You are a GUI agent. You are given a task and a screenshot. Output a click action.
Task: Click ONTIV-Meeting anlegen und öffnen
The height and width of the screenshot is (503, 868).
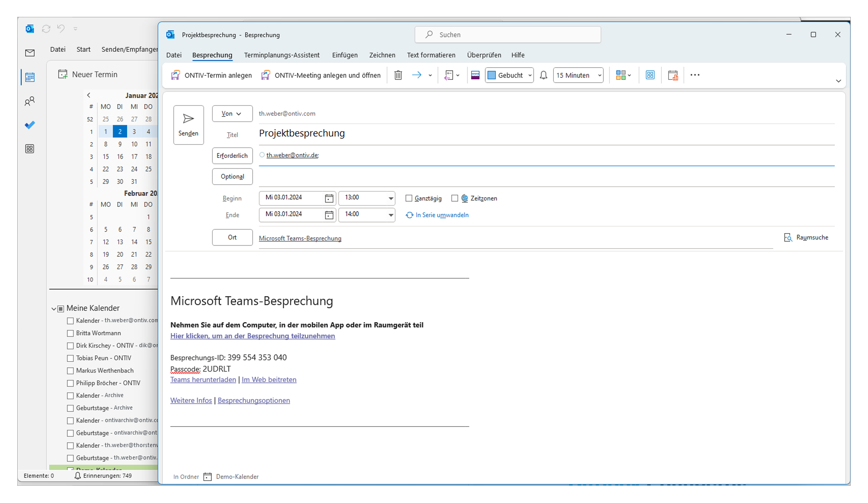coord(321,75)
